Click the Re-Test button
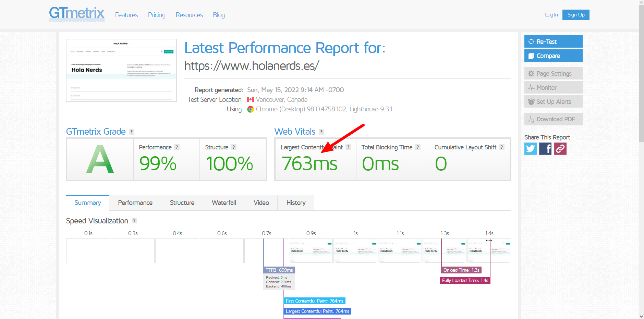Screen dimensions: 644x319 [x=553, y=41]
